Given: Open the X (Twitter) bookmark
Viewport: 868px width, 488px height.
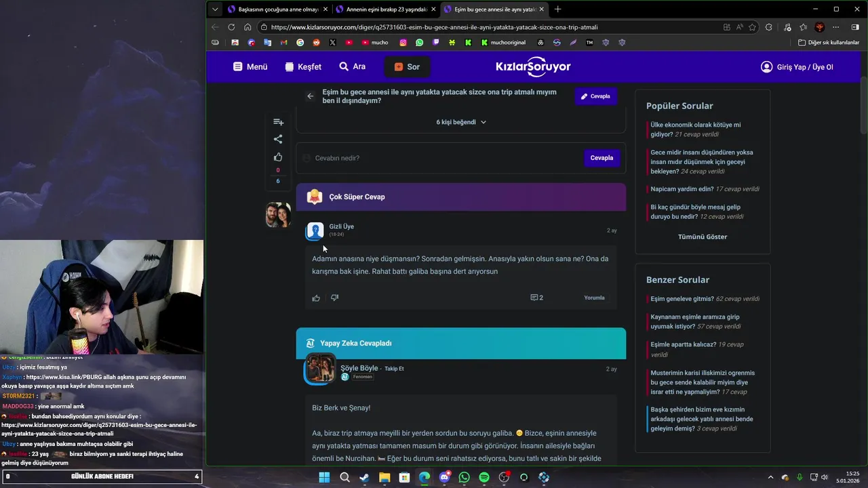Looking at the screenshot, I should click(332, 42).
